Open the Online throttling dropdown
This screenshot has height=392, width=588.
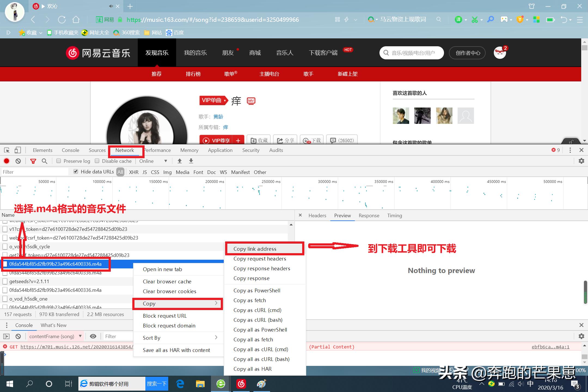(153, 161)
